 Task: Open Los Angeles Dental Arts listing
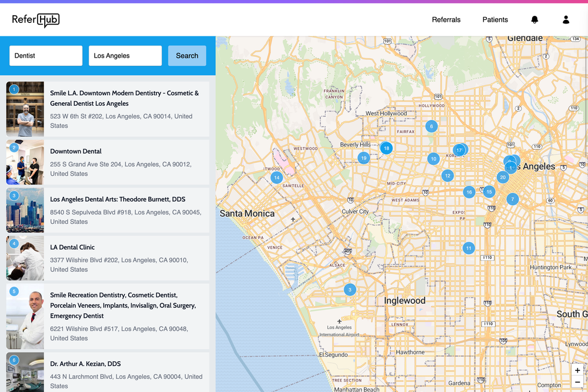(108, 210)
